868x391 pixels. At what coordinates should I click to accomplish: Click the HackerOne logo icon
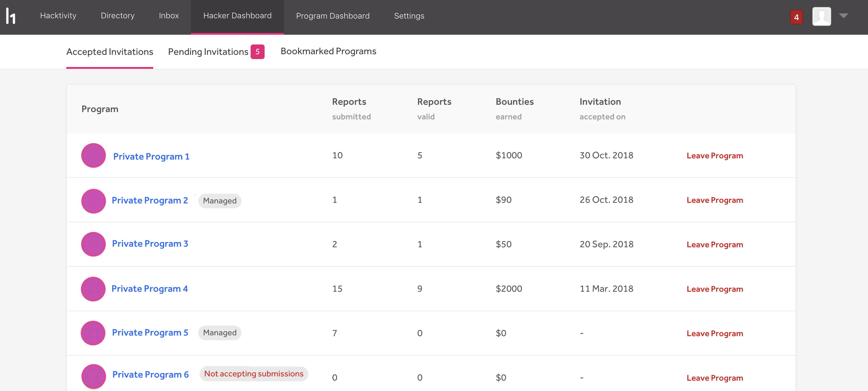[11, 16]
